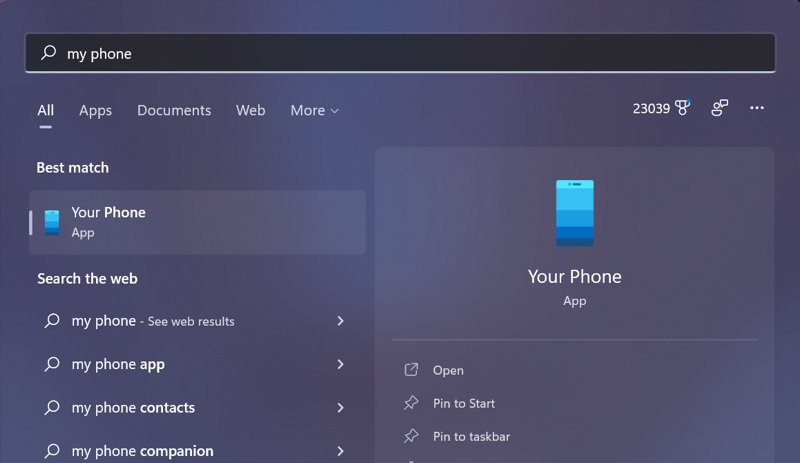
Task: Choose Pin to Start
Action: [464, 403]
